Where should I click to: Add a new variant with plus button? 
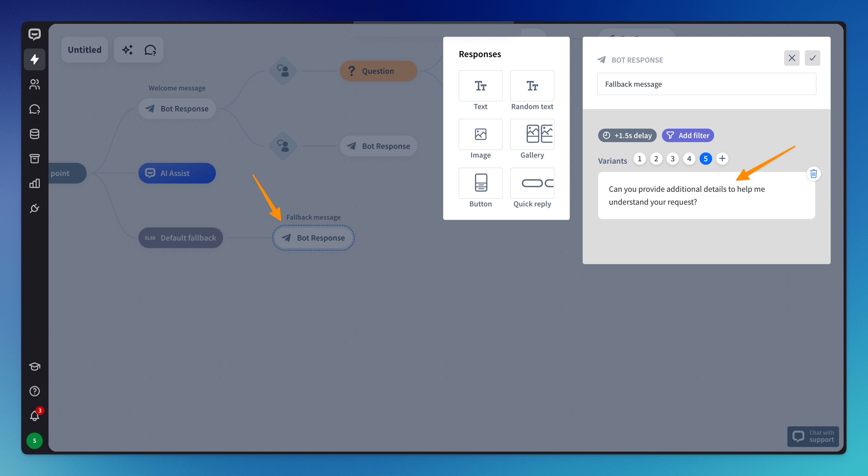click(x=722, y=159)
